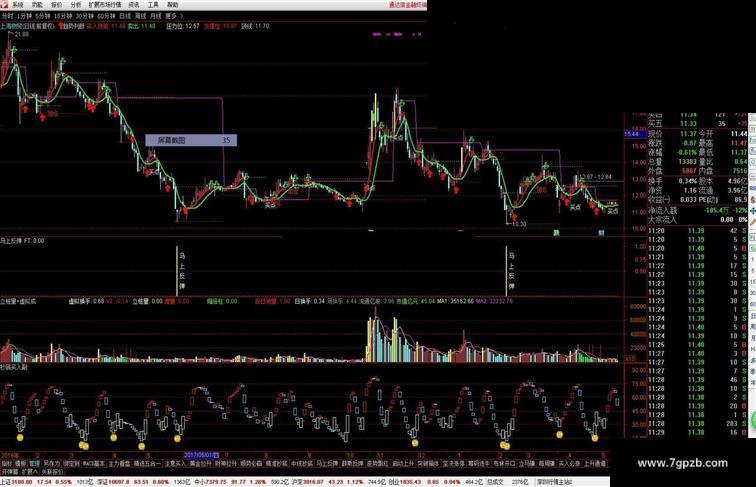Select the highlighted 2017/06/01 date marker
Viewport: 756px width, 487px height.
click(x=201, y=455)
